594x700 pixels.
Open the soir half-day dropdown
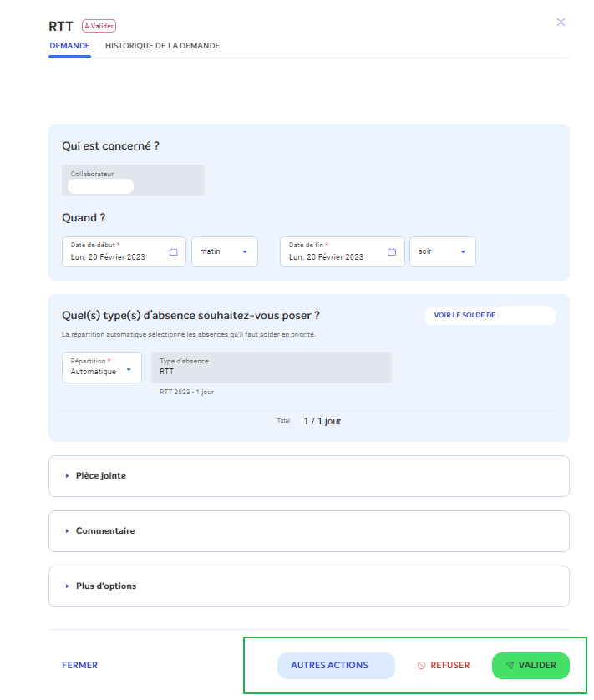[x=442, y=251]
